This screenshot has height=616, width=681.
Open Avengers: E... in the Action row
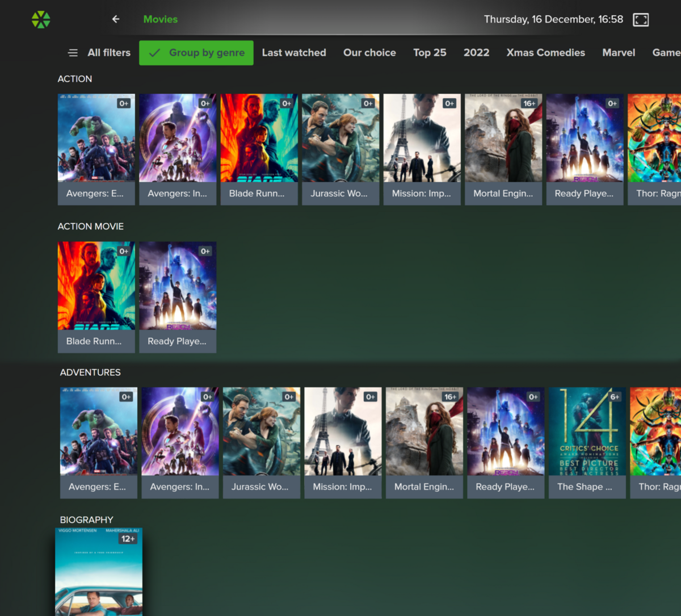coord(96,149)
